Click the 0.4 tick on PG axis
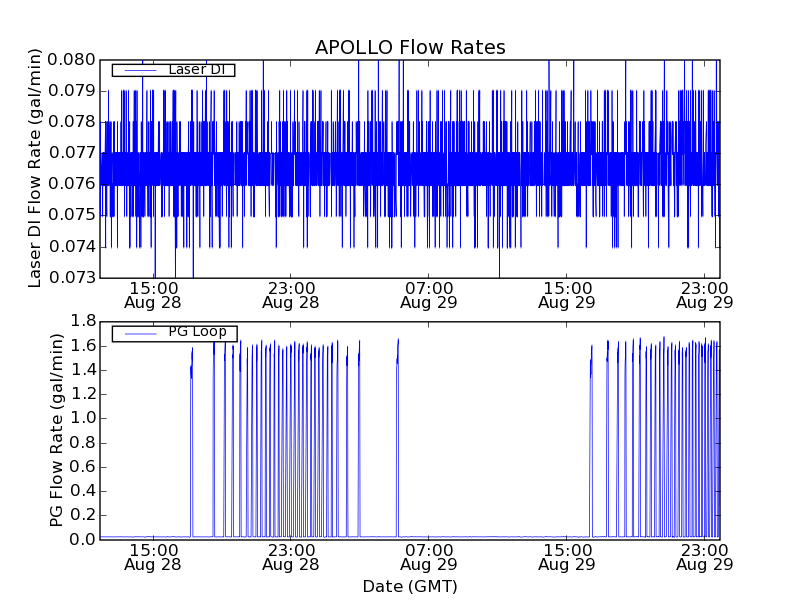Screen dimensions: 800x600 pyautogui.click(x=83, y=491)
